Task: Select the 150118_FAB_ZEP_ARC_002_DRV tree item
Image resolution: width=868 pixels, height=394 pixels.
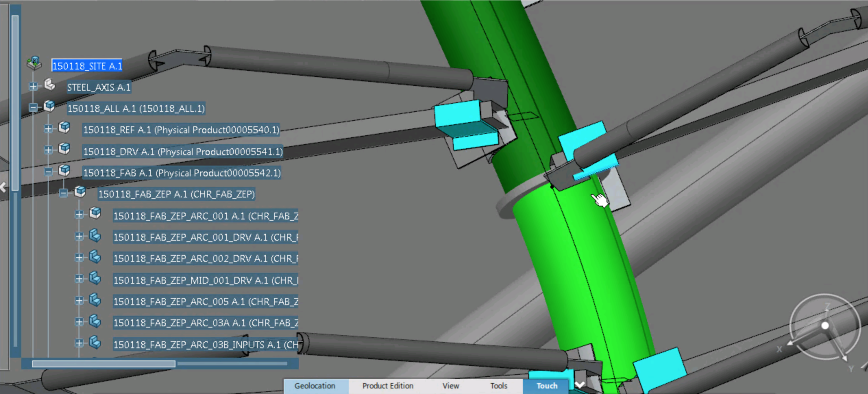Action: pyautogui.click(x=205, y=259)
